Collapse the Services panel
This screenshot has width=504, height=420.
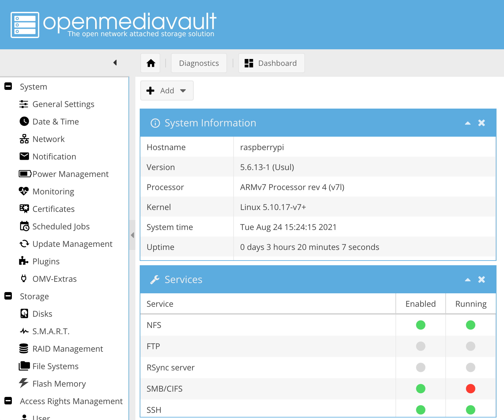tap(468, 280)
